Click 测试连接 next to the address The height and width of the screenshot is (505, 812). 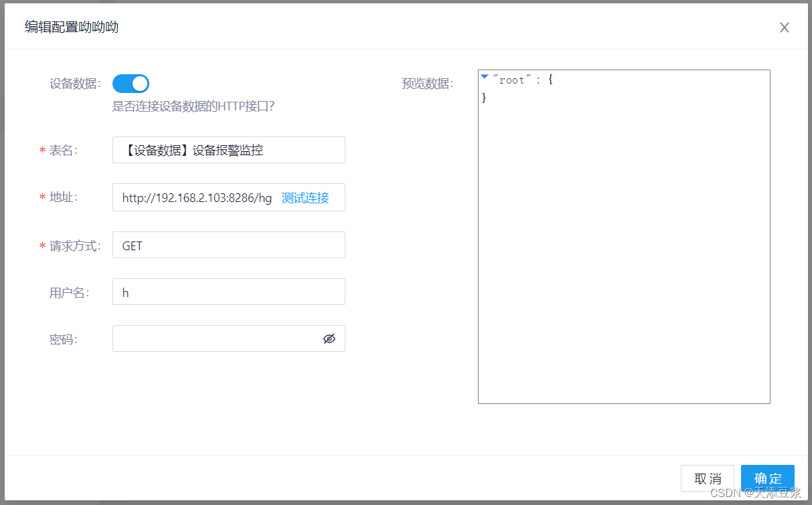(305, 197)
